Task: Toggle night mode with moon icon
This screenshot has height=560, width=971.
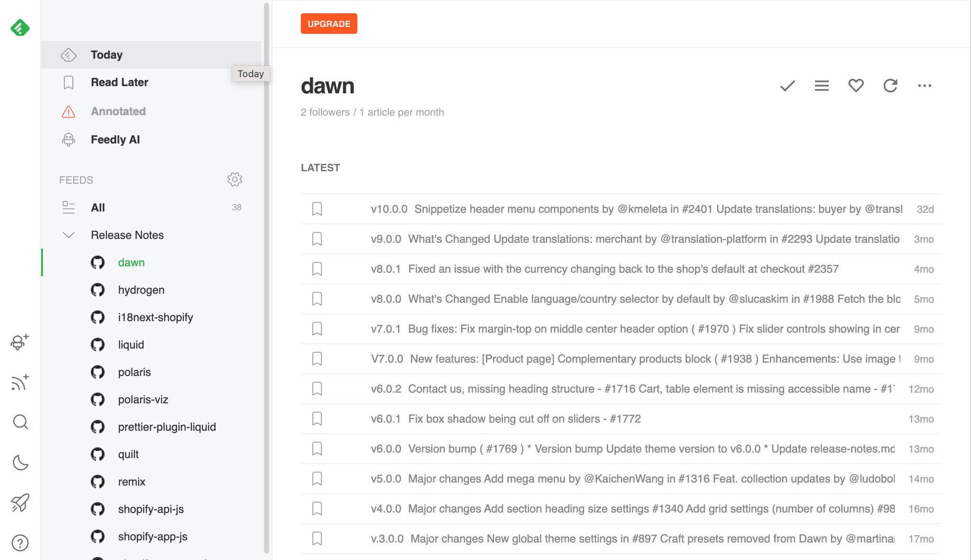Action: (x=20, y=462)
